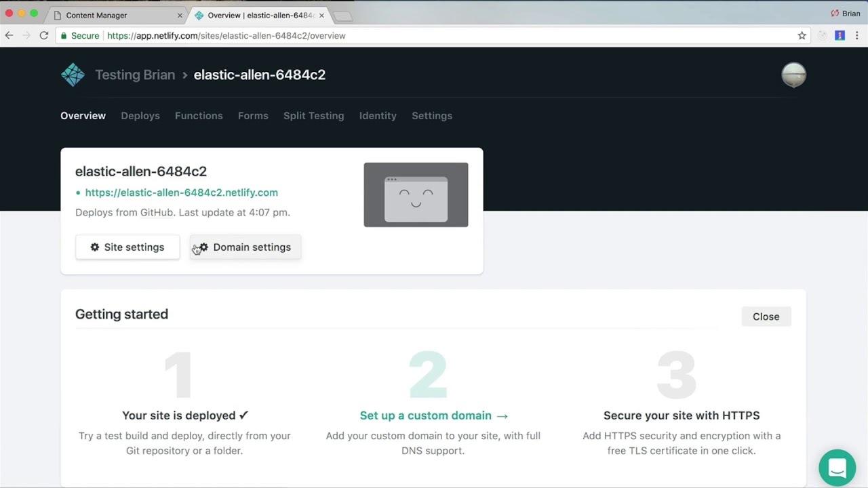The image size is (868, 488).
Task: Click the site preview smiley thumbnail
Action: click(416, 195)
